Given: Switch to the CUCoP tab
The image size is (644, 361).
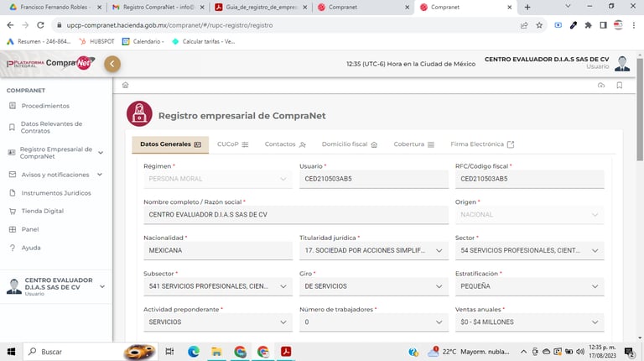Looking at the screenshot, I should tap(233, 144).
